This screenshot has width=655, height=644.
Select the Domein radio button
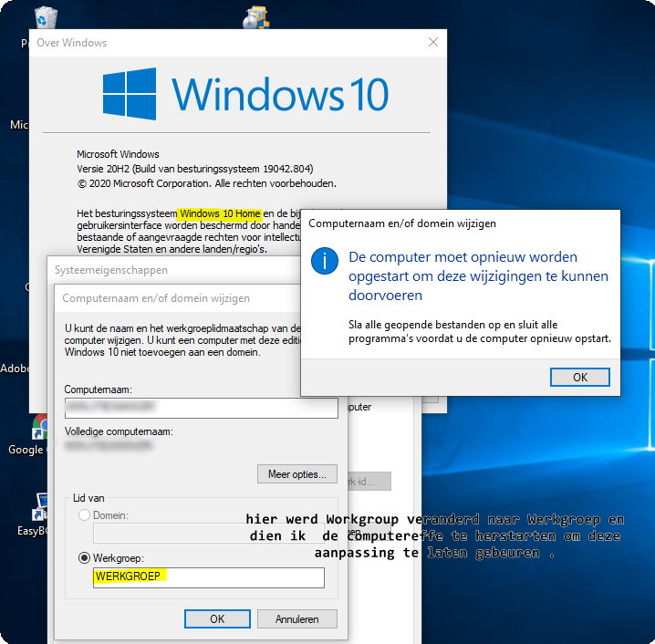coord(84,515)
